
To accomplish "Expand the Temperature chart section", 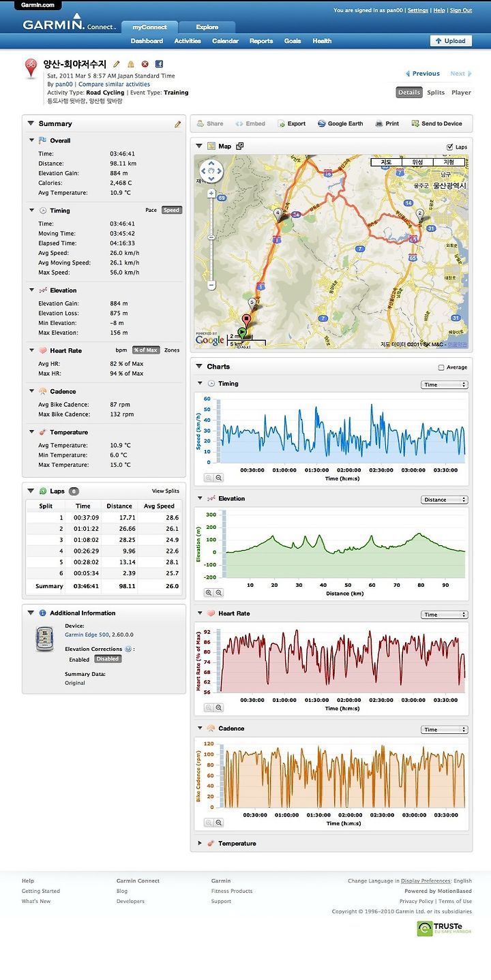I will pyautogui.click(x=200, y=843).
